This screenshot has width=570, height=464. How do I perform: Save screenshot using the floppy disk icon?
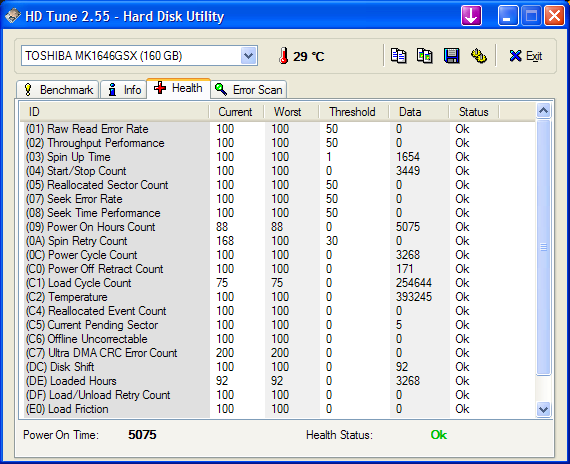click(x=451, y=56)
